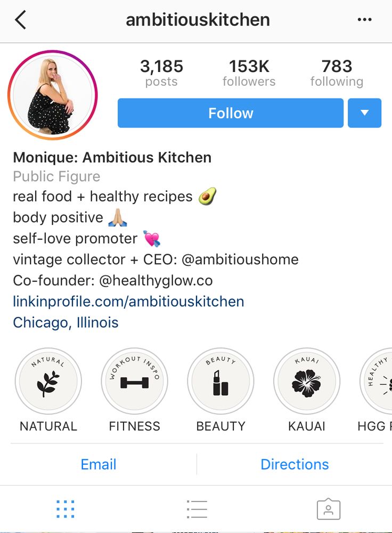Expand suggested accounts dropdown arrow
Screen dimensions: 392x533
(x=364, y=113)
